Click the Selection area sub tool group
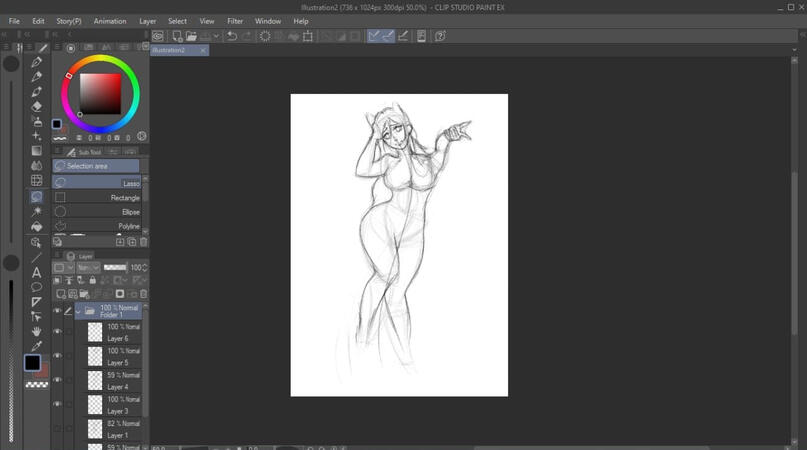Screen dimensions: 807x450 96,166
